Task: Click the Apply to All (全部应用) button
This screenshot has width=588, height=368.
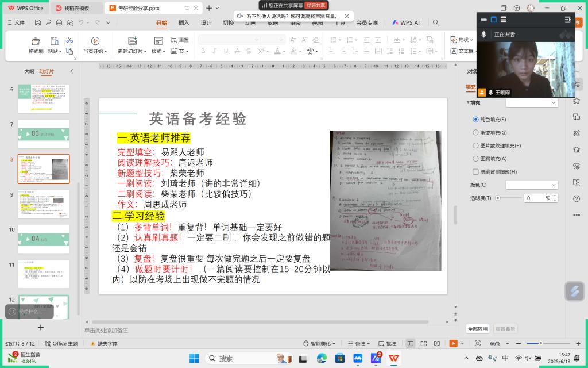Action: click(477, 329)
